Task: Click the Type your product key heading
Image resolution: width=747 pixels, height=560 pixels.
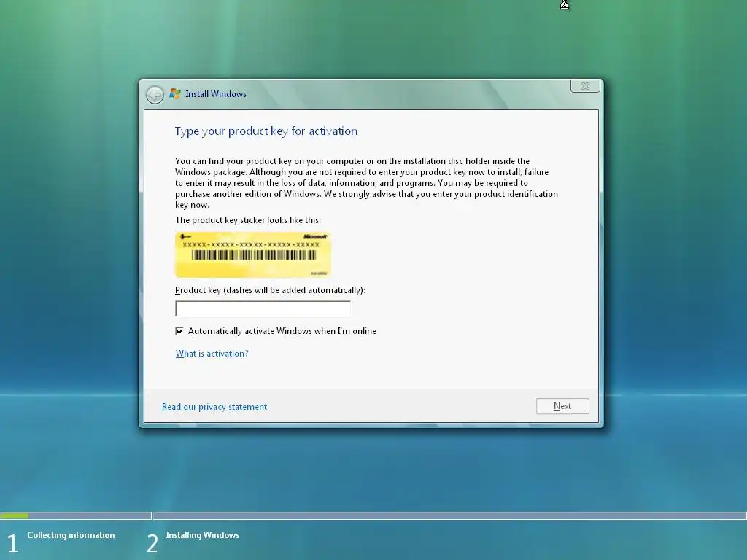Action: click(266, 131)
